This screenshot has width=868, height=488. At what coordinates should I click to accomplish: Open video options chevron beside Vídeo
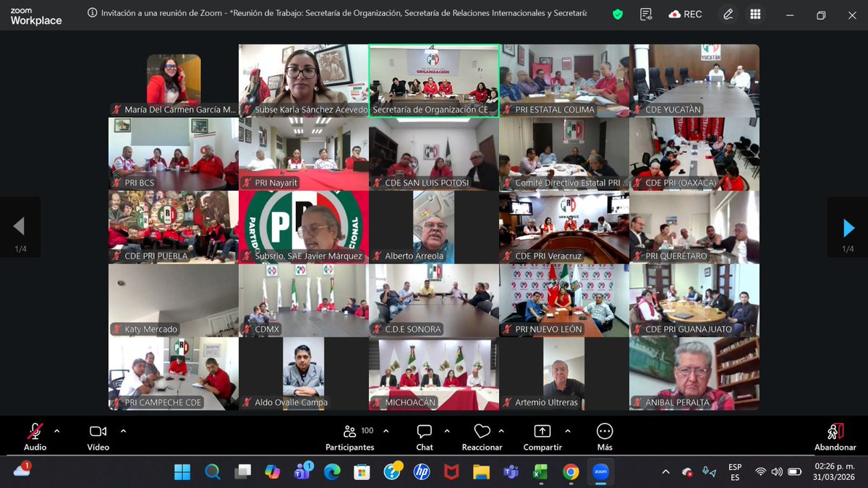pyautogui.click(x=123, y=431)
